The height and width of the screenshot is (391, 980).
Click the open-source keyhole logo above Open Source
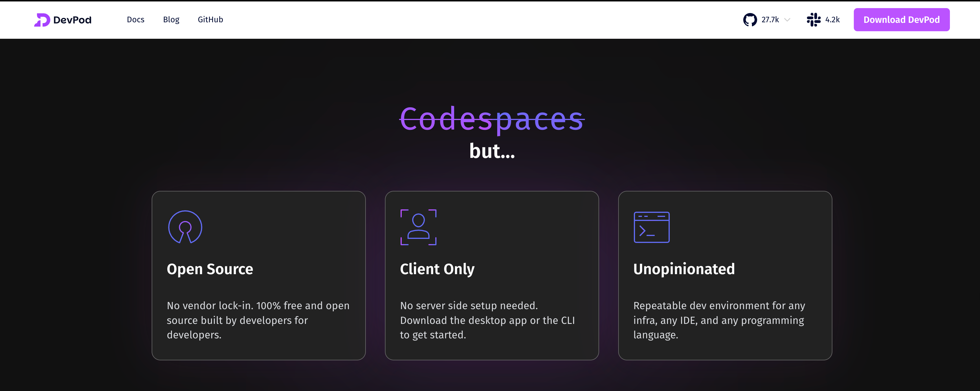point(185,227)
